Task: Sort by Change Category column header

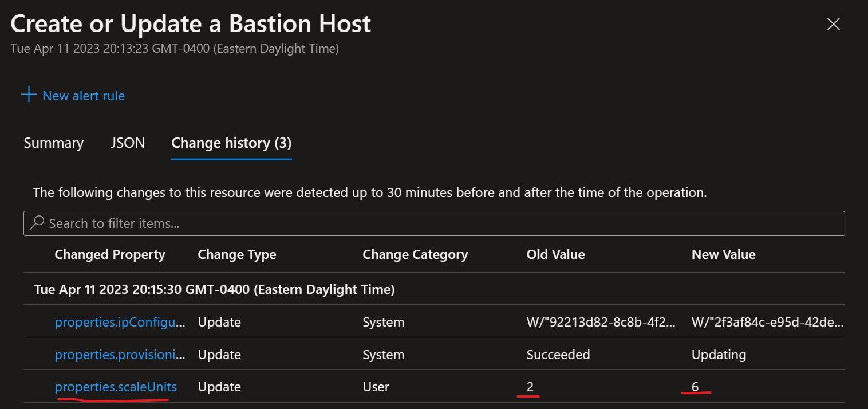Action: [x=415, y=254]
